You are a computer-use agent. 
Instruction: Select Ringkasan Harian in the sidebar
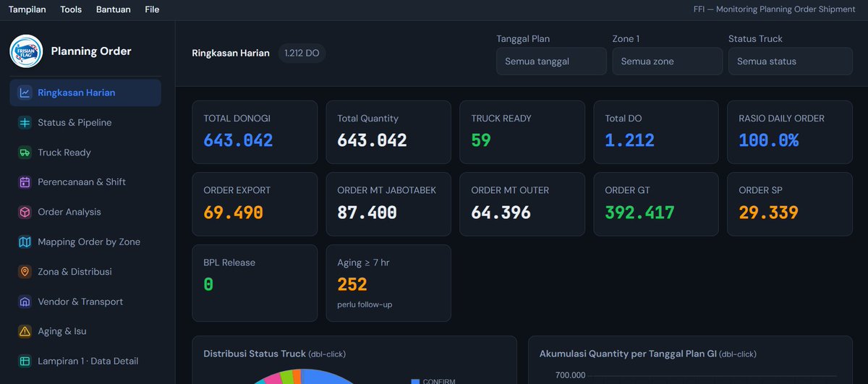click(x=85, y=93)
